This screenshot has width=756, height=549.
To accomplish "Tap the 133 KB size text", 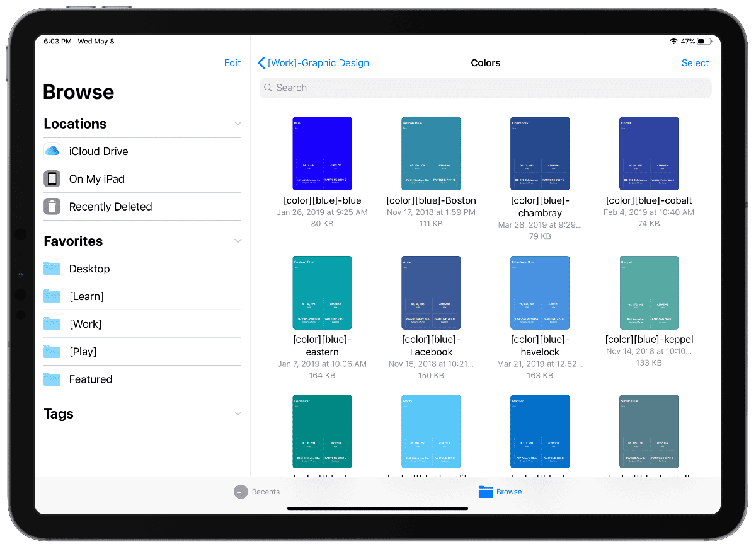I will click(649, 363).
